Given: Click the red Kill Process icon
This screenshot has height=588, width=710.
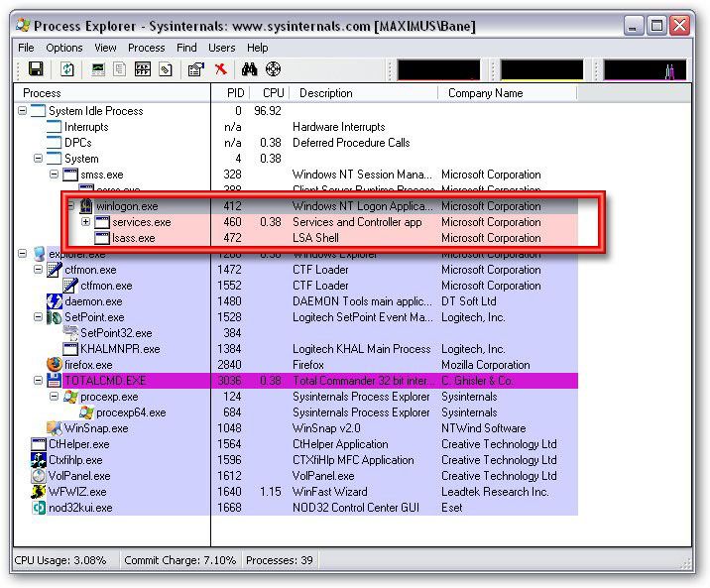Looking at the screenshot, I should coord(220,69).
